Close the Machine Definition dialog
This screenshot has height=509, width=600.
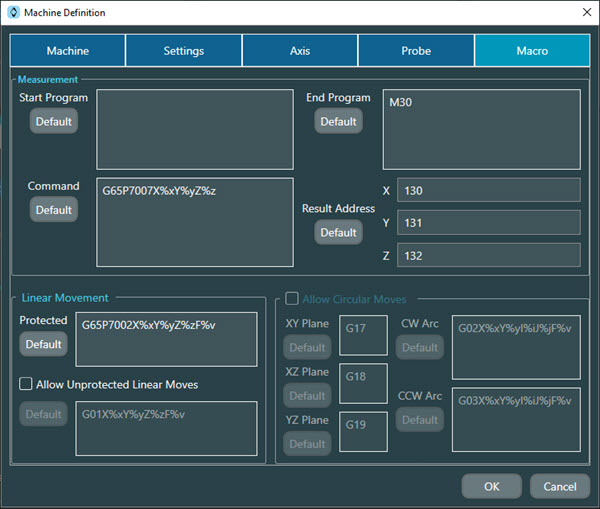[585, 13]
